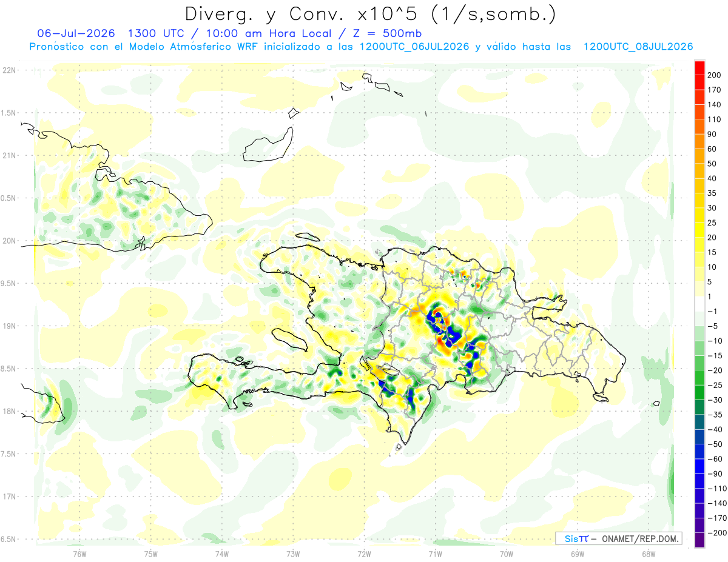This screenshot has width=728, height=562.
Task: Click the legend value '-60'
Action: [x=715, y=459]
